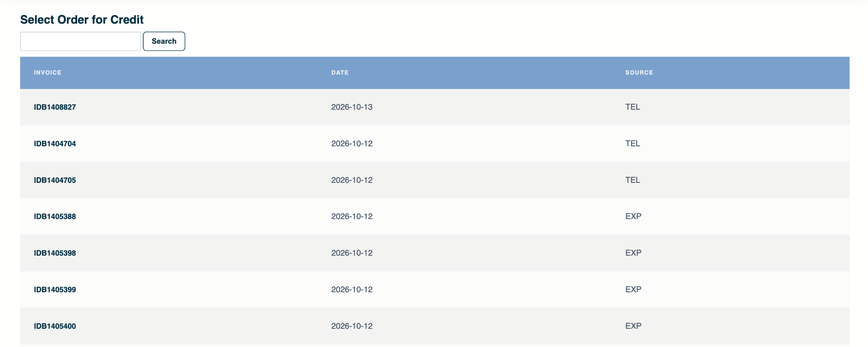Click EXP source in IDB1405399 row

pos(633,289)
